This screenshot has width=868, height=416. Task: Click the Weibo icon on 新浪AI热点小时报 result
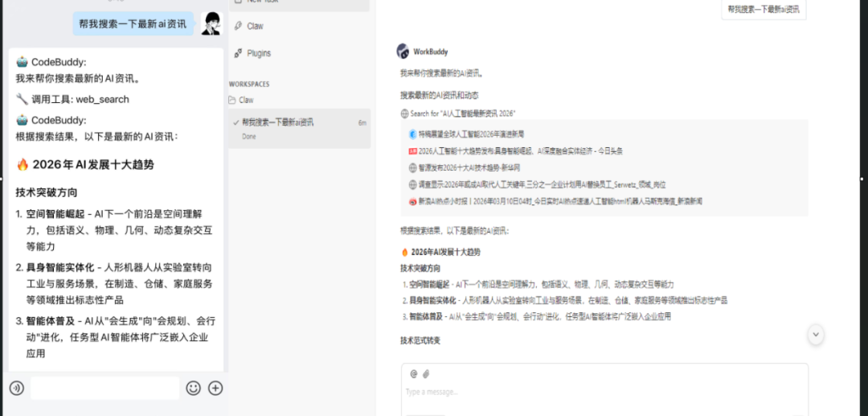pyautogui.click(x=412, y=202)
